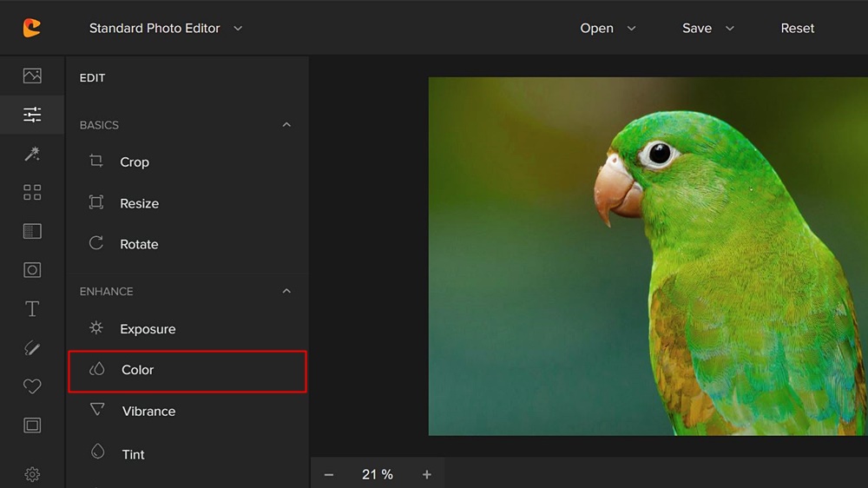
Task: Open the Save dropdown menu
Action: click(707, 28)
